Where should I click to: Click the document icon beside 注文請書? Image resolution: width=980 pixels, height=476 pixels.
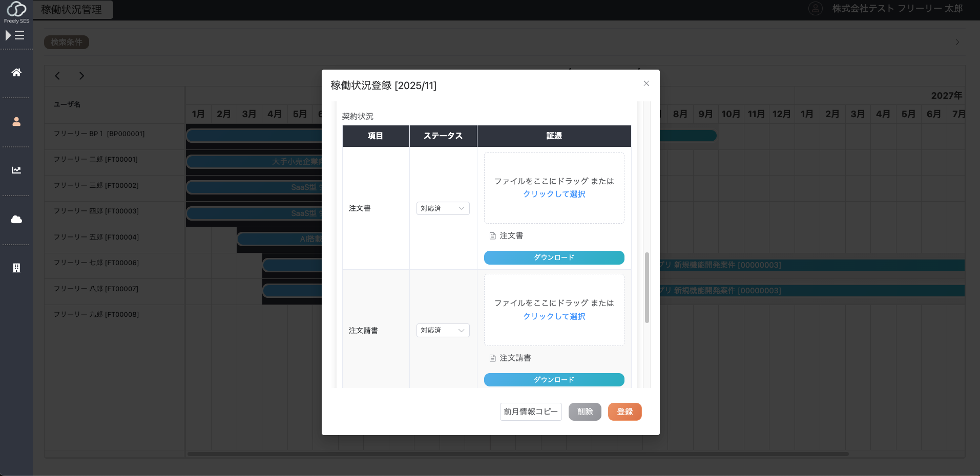pyautogui.click(x=492, y=358)
